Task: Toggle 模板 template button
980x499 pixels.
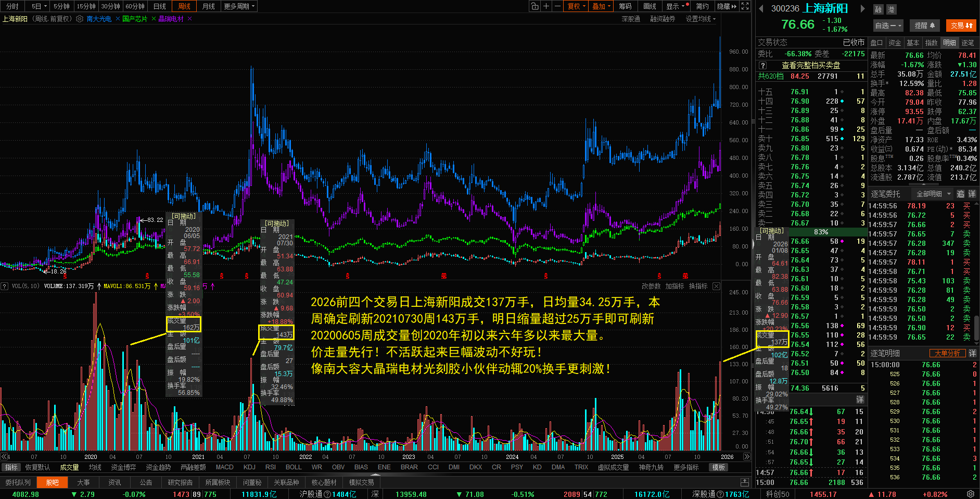Action: pos(719,467)
